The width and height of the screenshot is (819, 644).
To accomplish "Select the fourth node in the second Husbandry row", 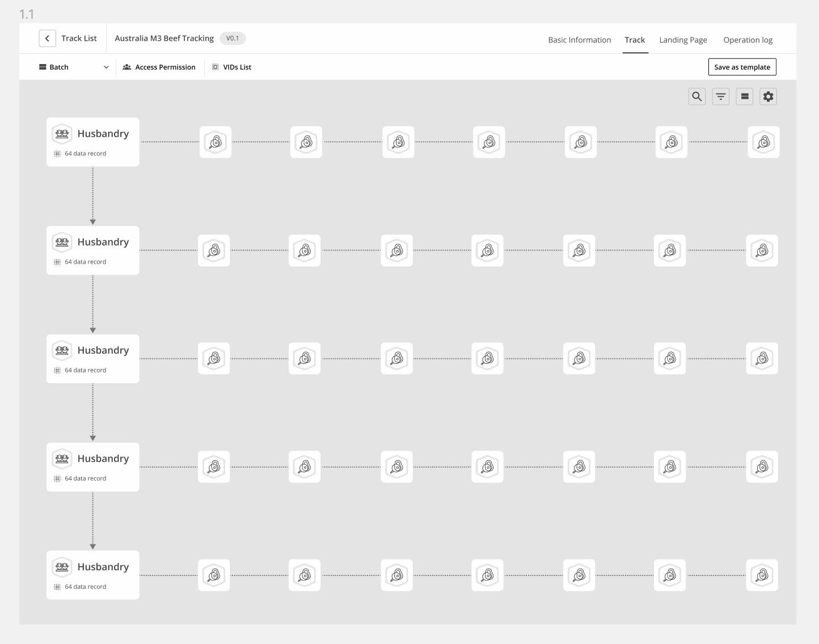I will click(487, 251).
